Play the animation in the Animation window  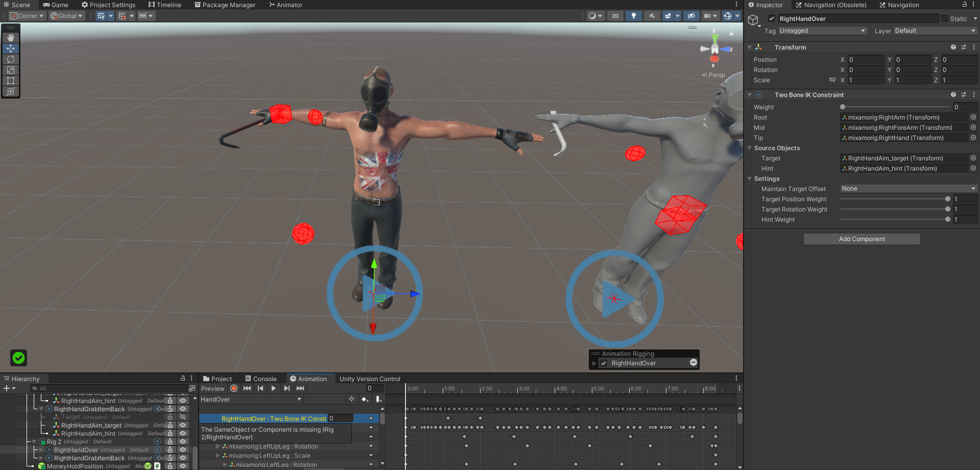pos(274,388)
